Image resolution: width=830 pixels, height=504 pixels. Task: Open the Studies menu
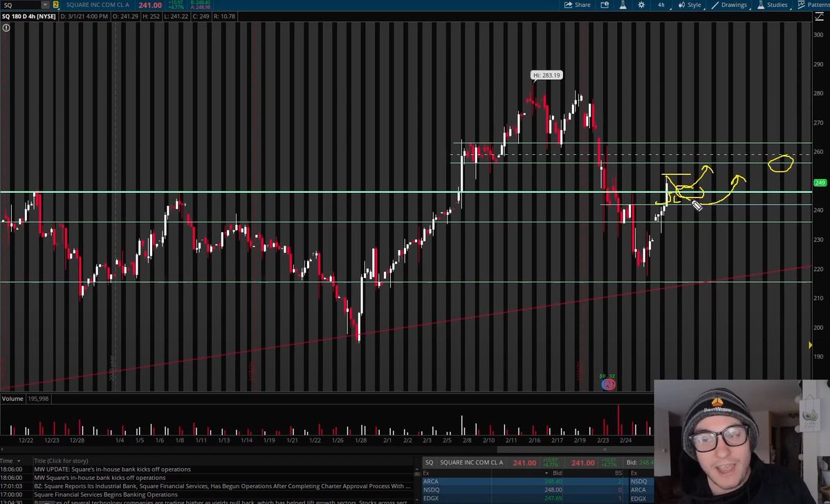coord(773,5)
